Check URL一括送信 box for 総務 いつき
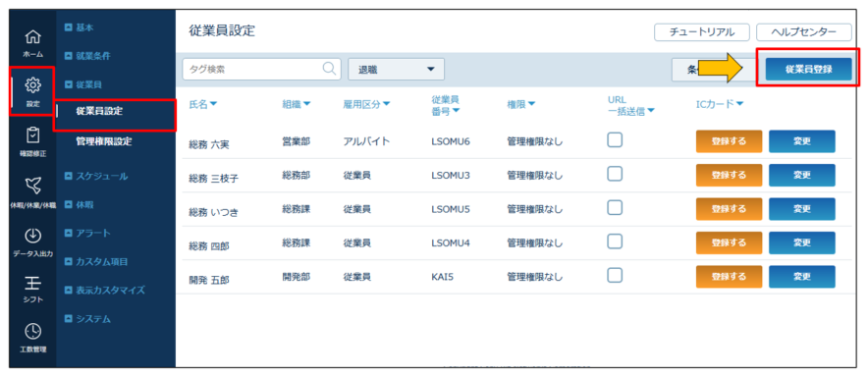The height and width of the screenshot is (375, 868). (x=615, y=208)
